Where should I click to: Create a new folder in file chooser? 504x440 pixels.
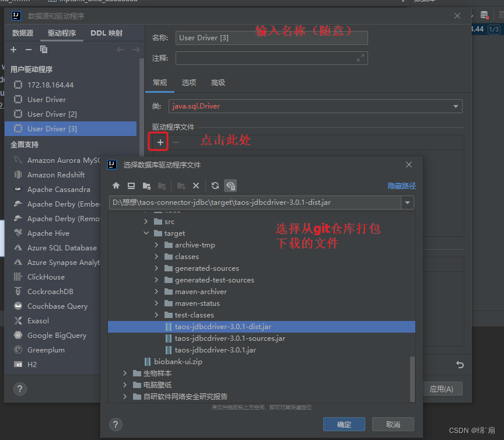click(x=182, y=186)
